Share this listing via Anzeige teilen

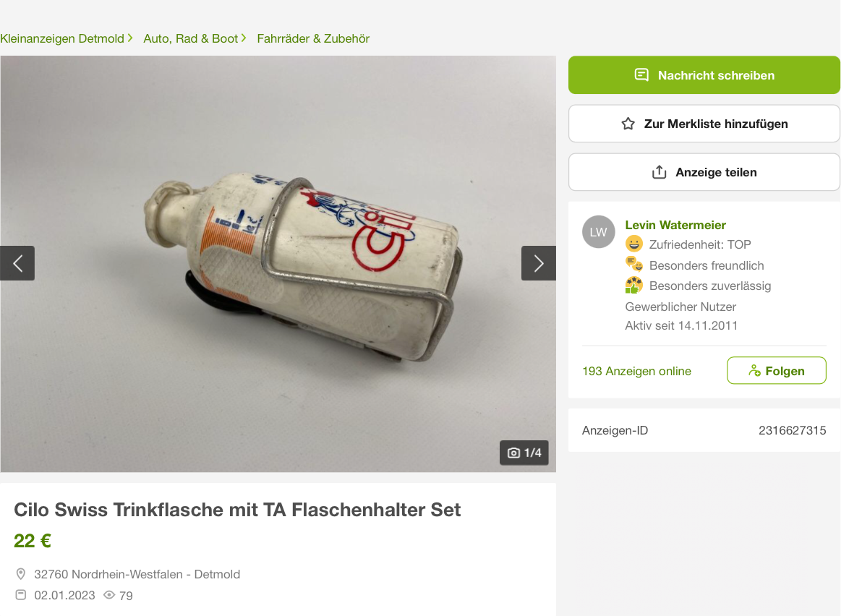(x=704, y=172)
